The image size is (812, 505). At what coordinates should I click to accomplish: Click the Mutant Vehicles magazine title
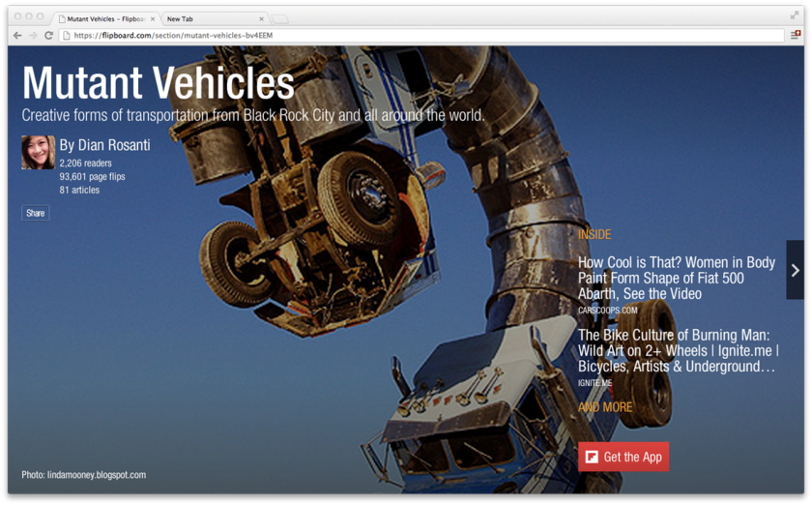159,82
